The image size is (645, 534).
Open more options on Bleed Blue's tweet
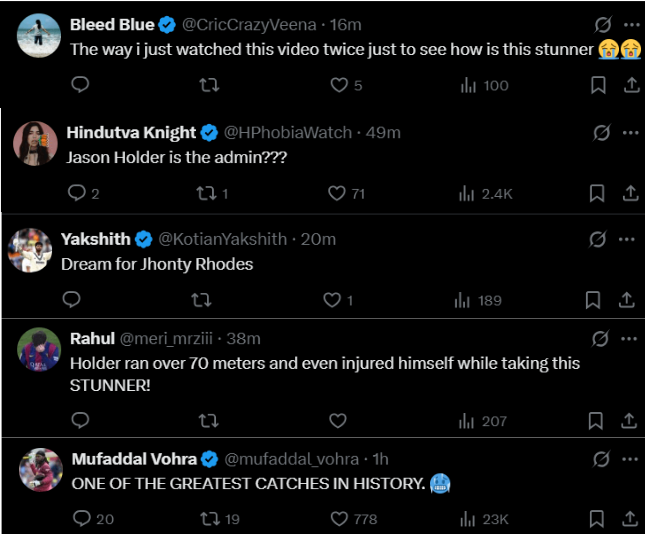point(631,24)
